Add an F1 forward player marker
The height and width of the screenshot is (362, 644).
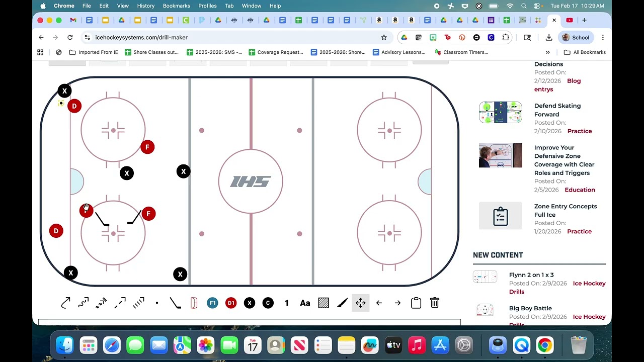(x=212, y=303)
